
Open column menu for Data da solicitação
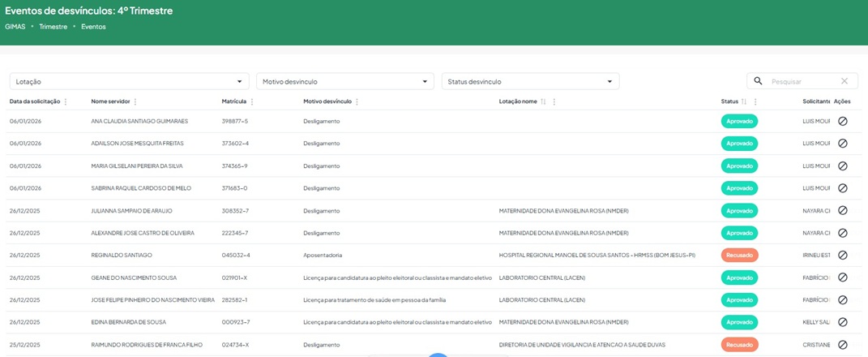(66, 102)
